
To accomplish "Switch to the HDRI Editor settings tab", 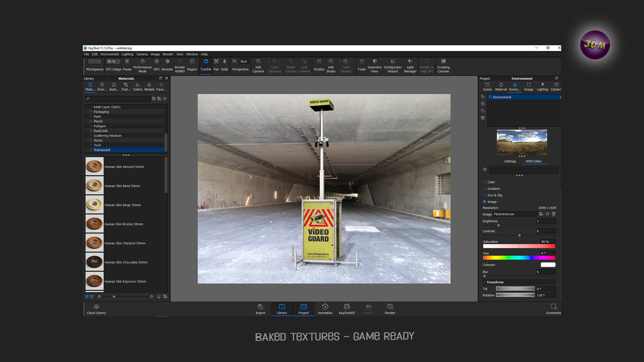I will coord(533,161).
